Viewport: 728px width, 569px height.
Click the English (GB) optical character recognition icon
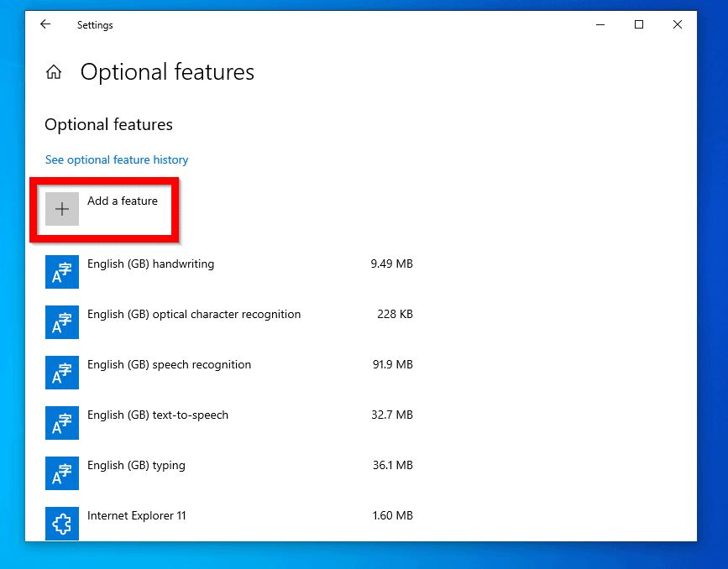click(x=61, y=322)
